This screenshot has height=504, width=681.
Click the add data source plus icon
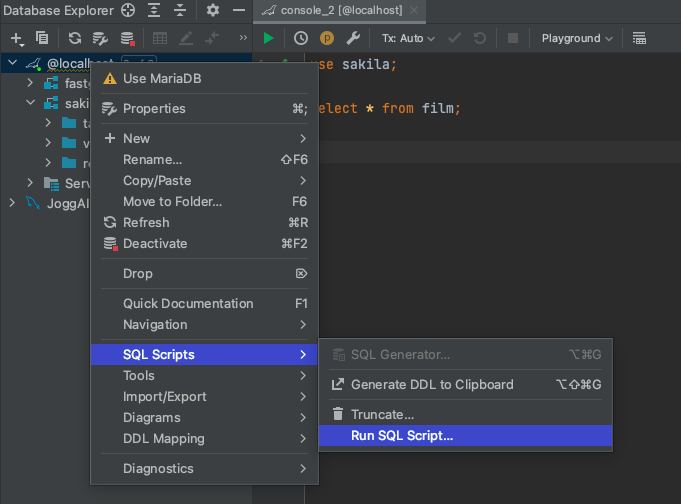[17, 38]
